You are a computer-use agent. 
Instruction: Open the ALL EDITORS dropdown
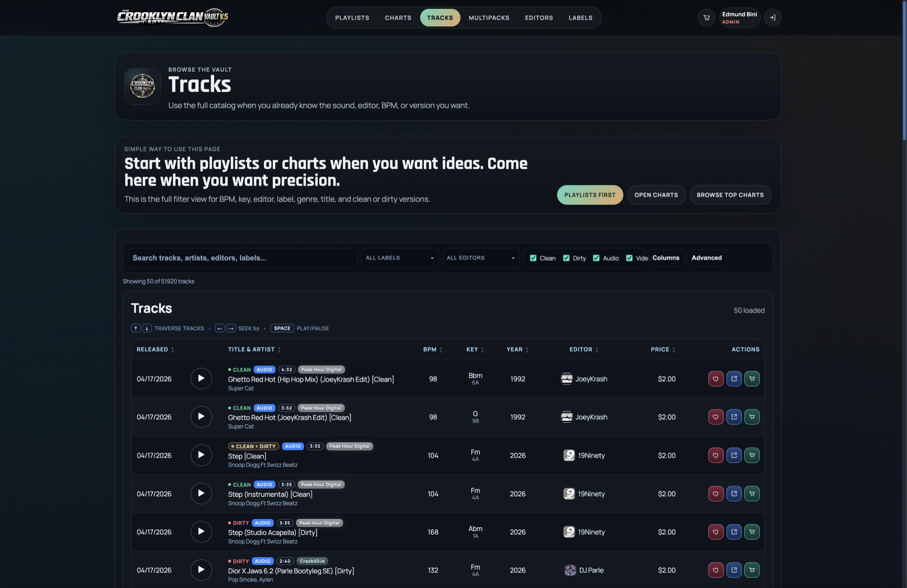point(481,257)
